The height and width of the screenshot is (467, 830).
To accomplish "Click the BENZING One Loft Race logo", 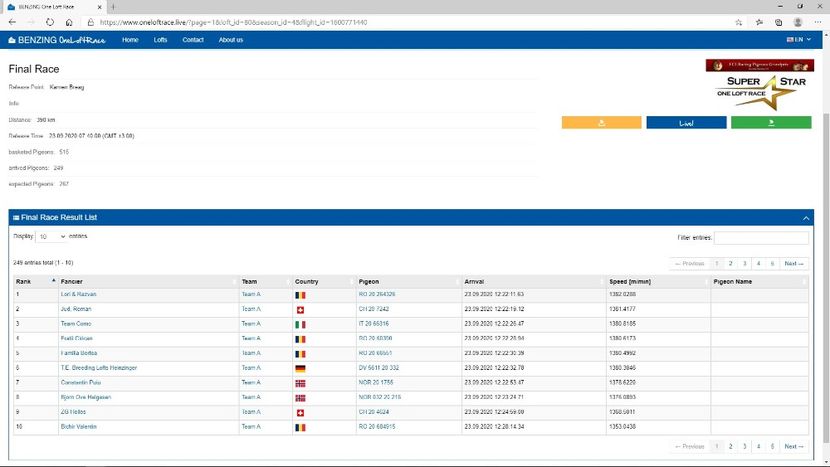I will pyautogui.click(x=58, y=40).
